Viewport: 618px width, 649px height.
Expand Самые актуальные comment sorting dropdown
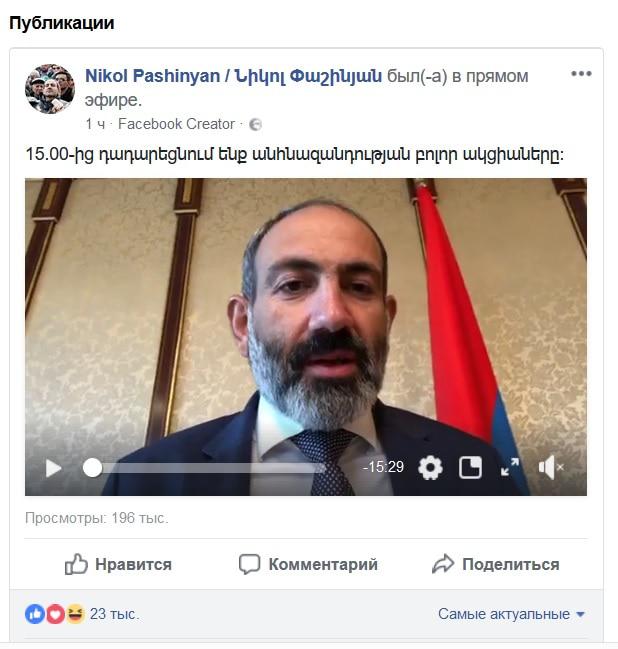pos(511,614)
